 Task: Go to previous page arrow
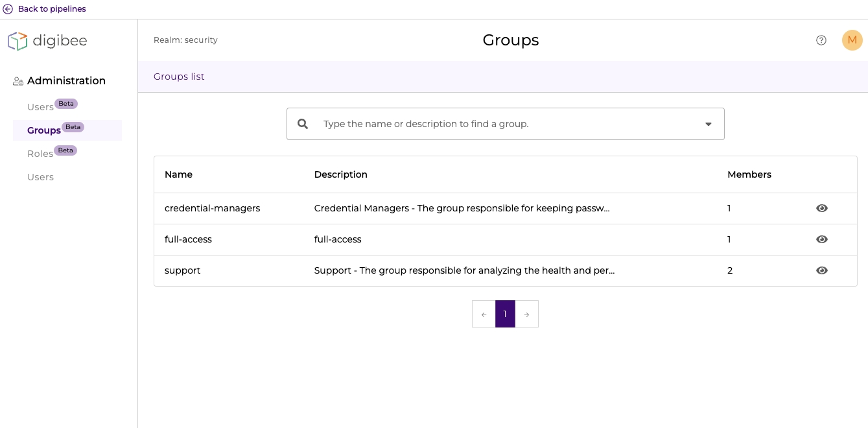click(484, 315)
